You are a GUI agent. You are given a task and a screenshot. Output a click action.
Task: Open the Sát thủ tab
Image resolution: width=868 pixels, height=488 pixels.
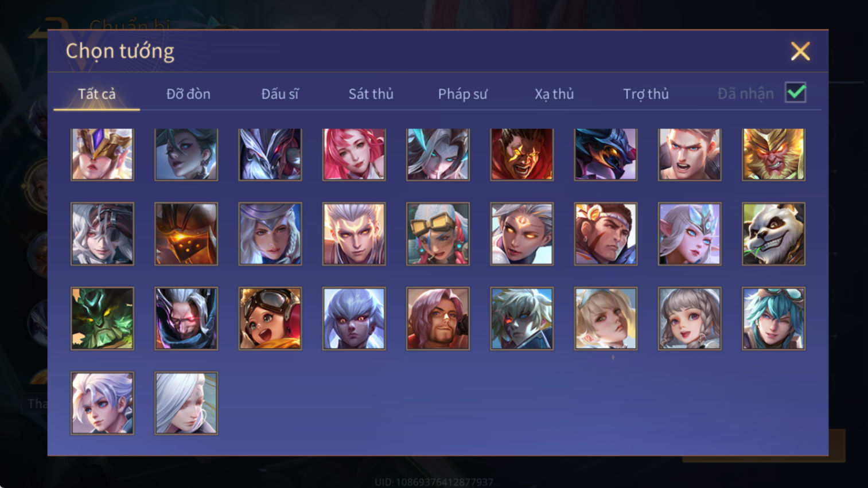371,94
